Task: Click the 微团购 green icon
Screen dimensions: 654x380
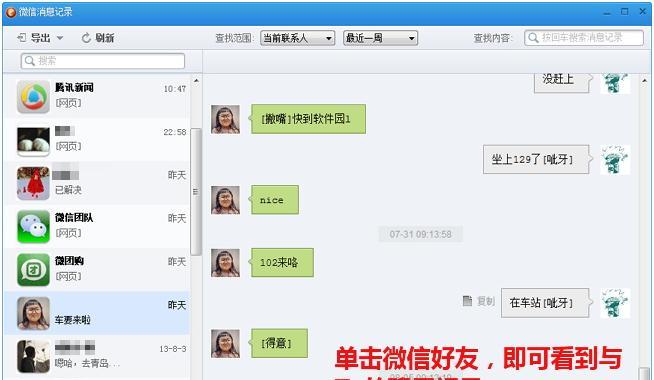Action: click(33, 270)
